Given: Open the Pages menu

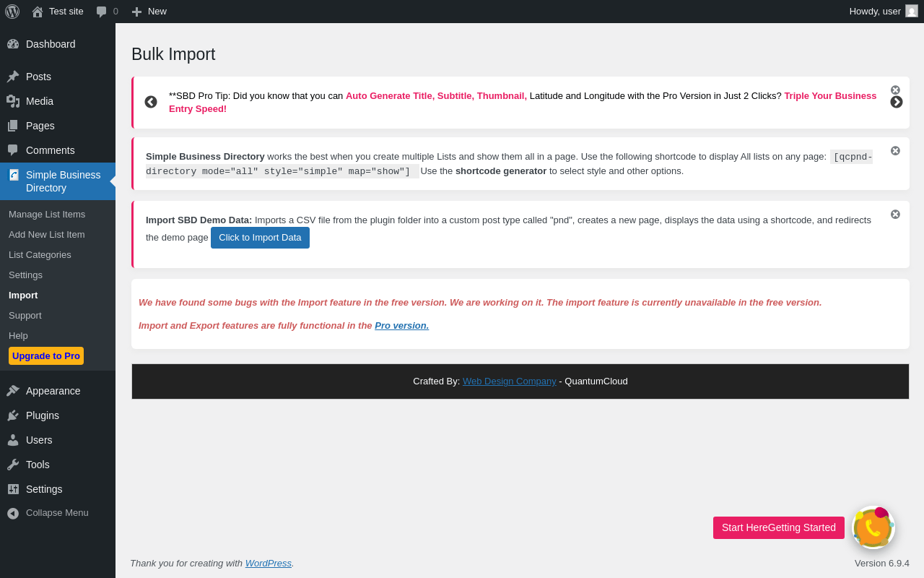Looking at the screenshot, I should point(58,126).
